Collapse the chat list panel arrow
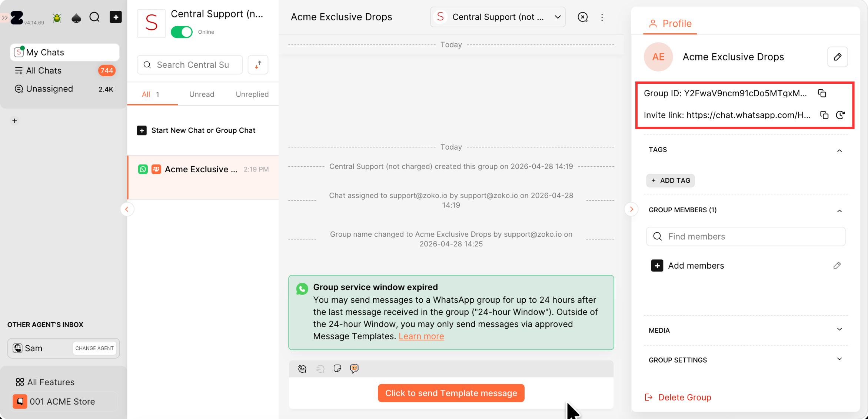The width and height of the screenshot is (868, 419). tap(127, 209)
